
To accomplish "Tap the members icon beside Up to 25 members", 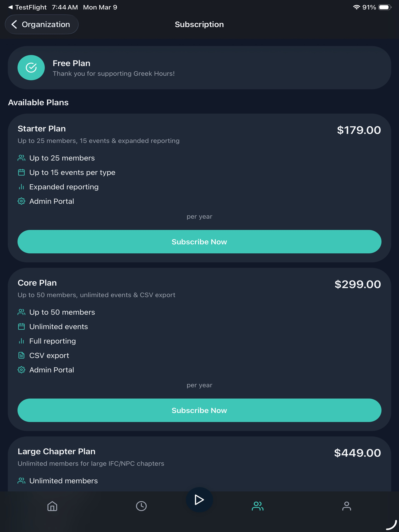I will coord(21,158).
